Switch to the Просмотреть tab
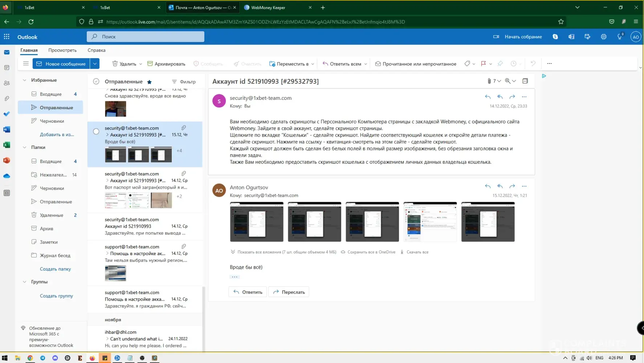The width and height of the screenshot is (644, 363). 62,50
